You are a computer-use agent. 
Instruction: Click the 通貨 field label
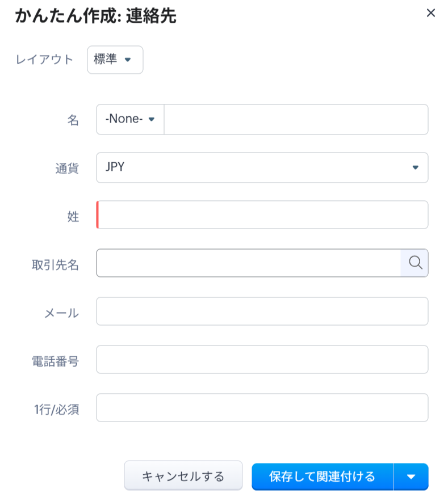tap(68, 168)
